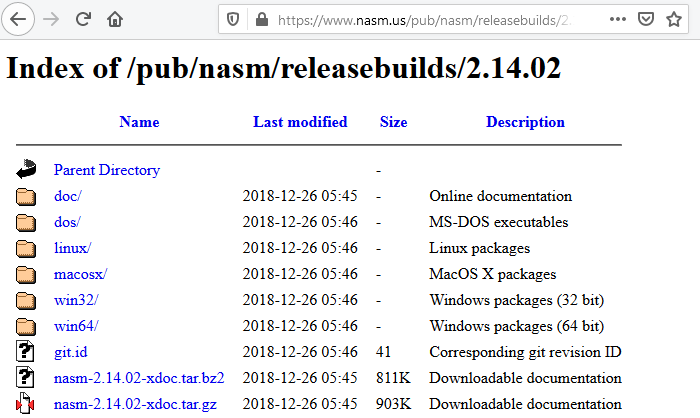Click the unknown-file icon beside xdoc.tar.bz2
Screen dimensions: 700x418
point(25,377)
